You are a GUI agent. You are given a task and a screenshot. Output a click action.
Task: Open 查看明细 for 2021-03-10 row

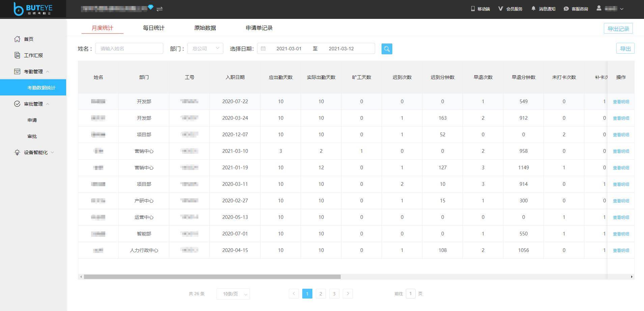click(x=621, y=151)
